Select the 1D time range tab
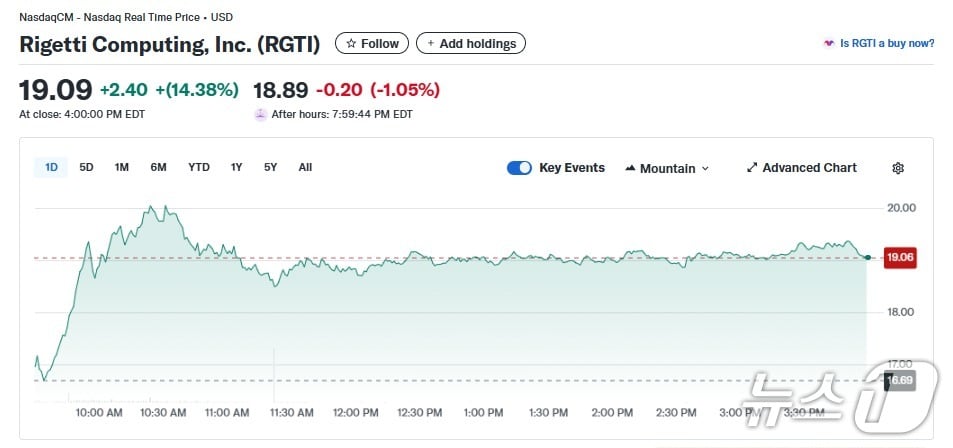Viewport: 953px width, 448px height. click(51, 167)
